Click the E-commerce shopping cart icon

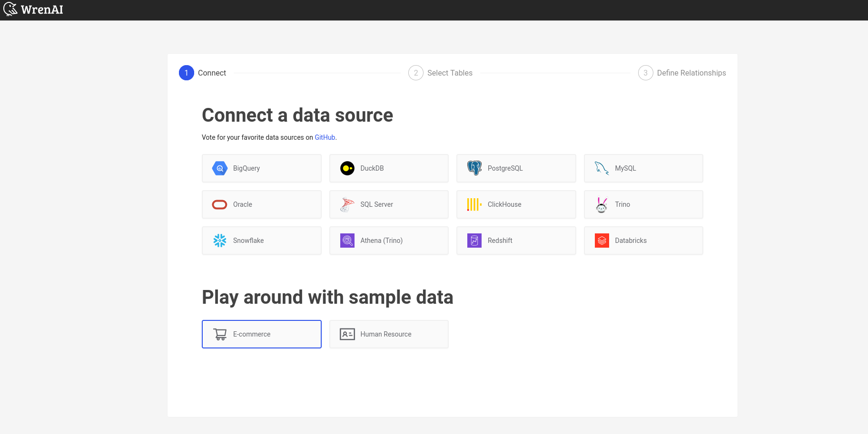220,334
